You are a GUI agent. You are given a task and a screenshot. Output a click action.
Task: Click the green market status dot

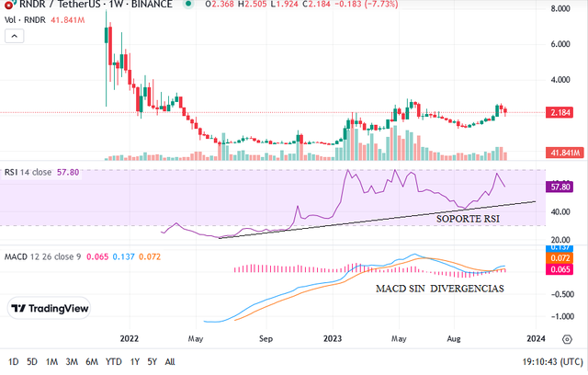(x=188, y=4)
